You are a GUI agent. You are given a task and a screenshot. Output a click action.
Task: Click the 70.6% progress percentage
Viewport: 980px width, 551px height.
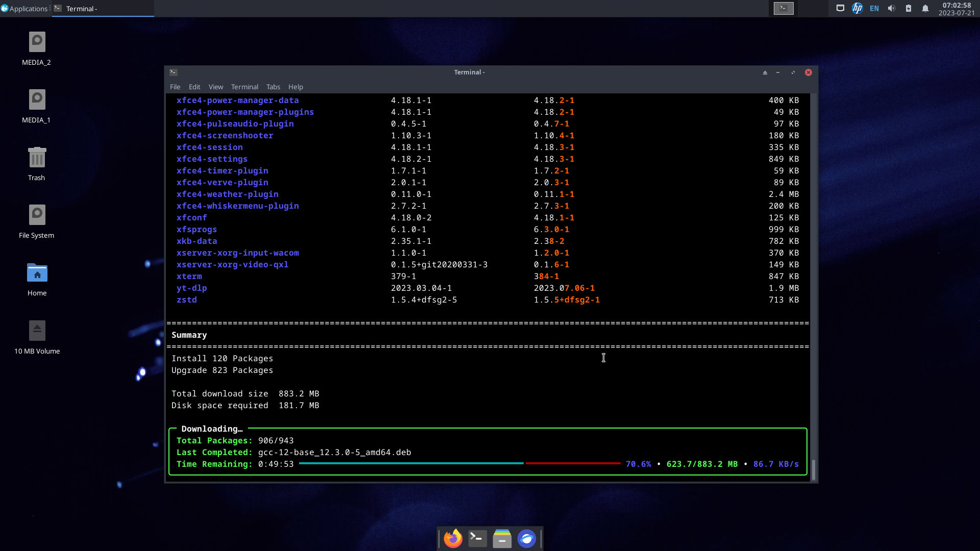[639, 464]
